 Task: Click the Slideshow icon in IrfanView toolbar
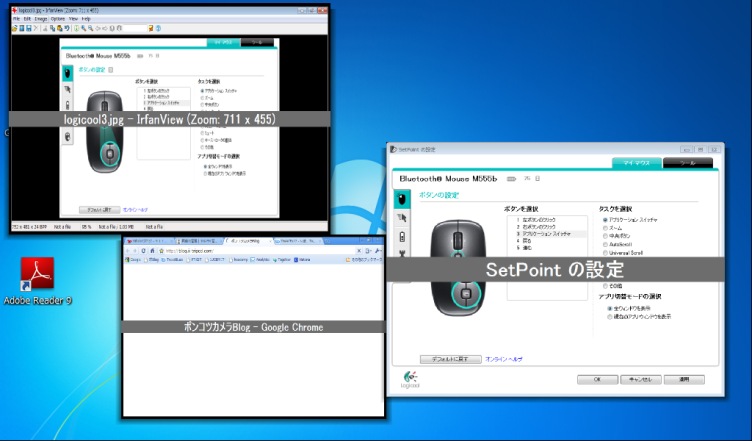pos(22,28)
